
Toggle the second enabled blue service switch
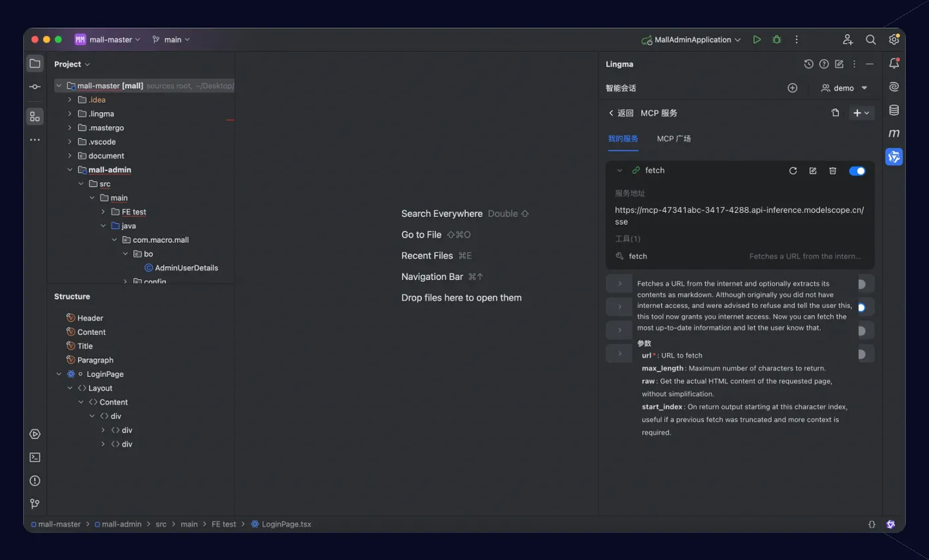click(x=861, y=307)
